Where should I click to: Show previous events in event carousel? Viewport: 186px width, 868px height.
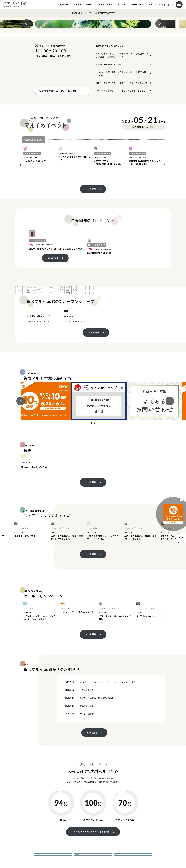point(21,165)
